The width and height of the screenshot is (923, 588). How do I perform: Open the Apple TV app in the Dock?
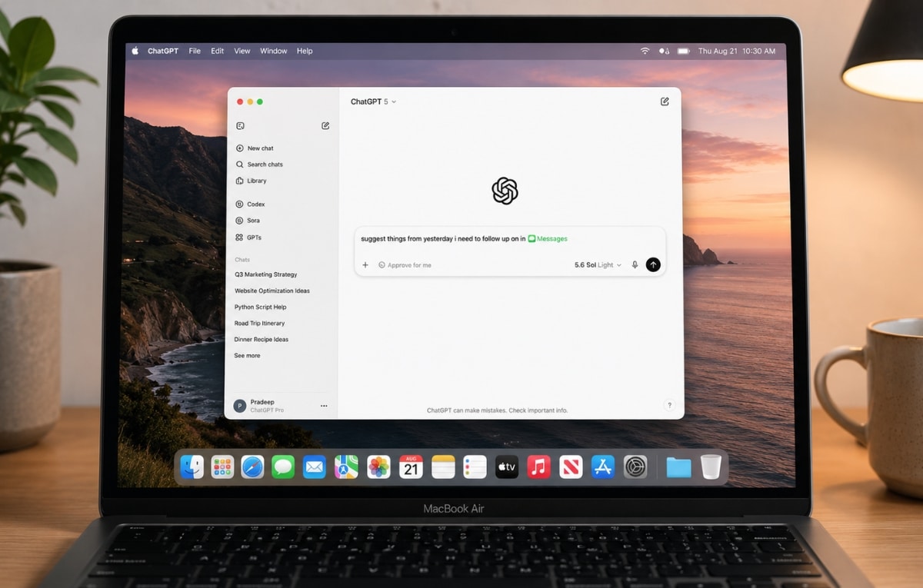(507, 467)
